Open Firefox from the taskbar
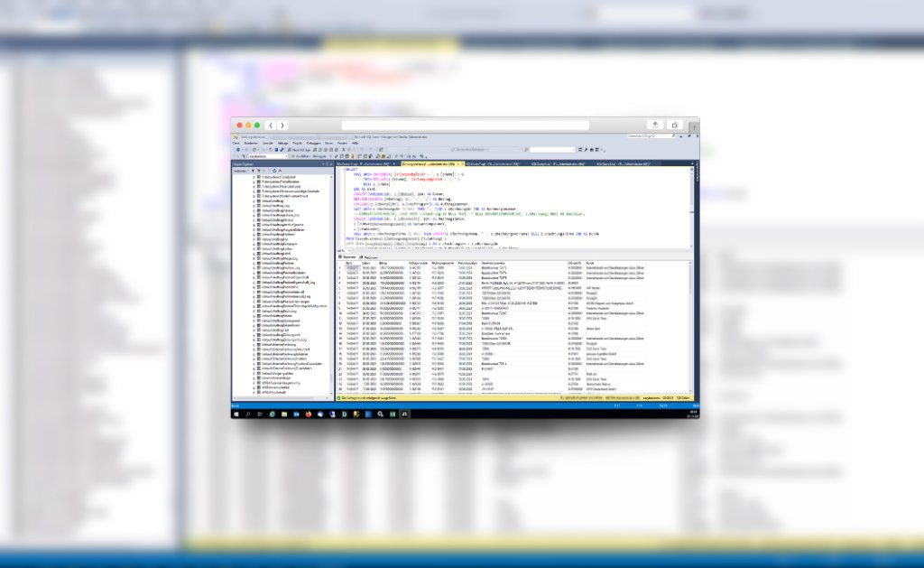924x568 pixels. [309, 414]
